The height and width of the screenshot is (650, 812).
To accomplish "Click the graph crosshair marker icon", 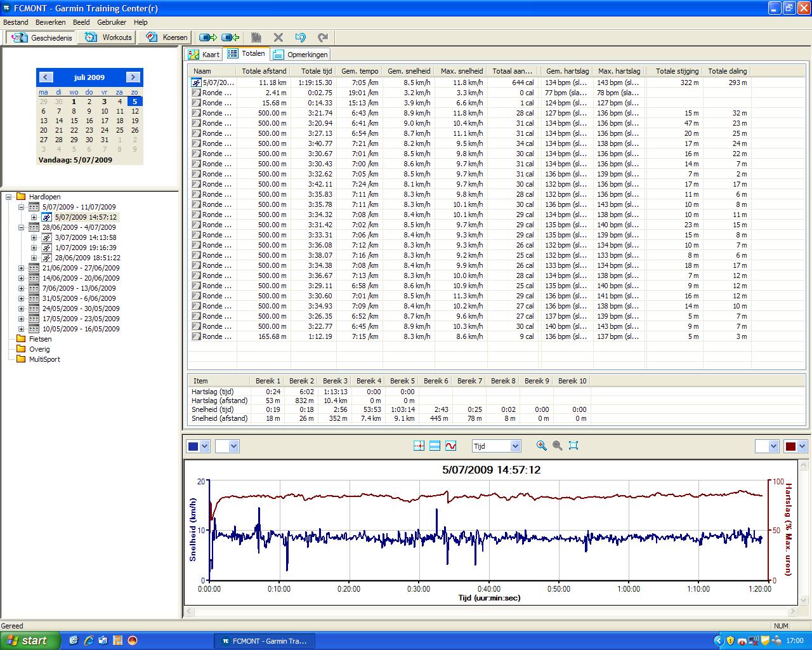I will (x=419, y=446).
